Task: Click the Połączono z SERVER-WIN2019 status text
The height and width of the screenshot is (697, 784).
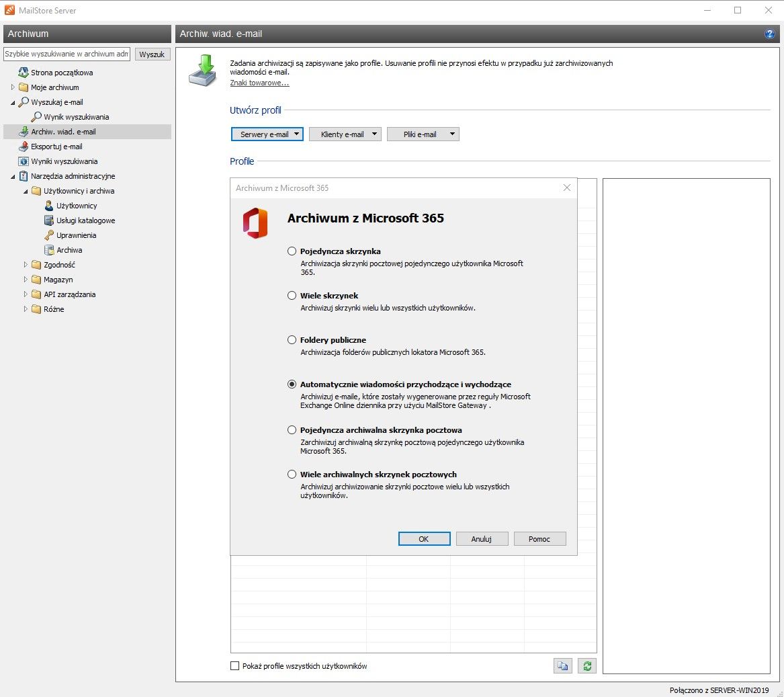Action: tap(719, 690)
